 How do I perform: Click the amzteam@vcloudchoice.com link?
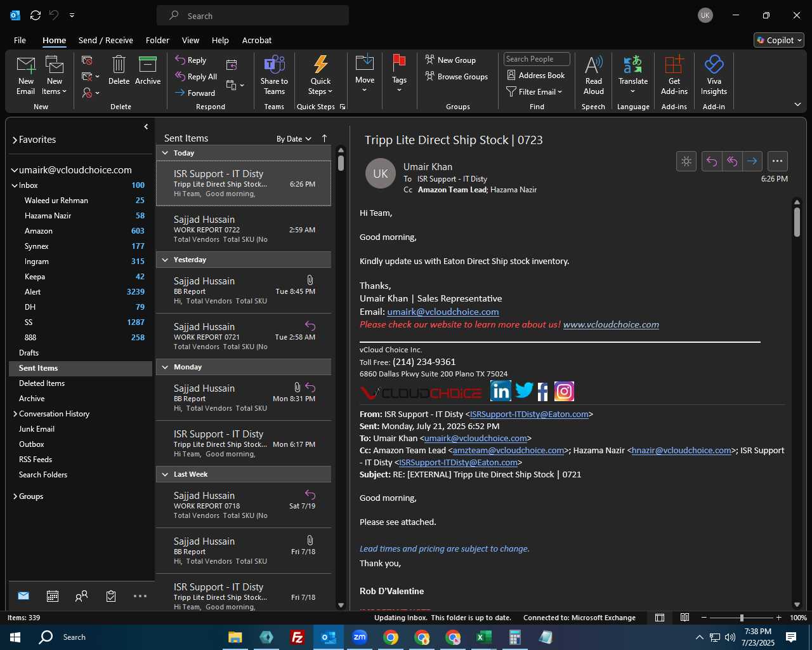(x=508, y=450)
